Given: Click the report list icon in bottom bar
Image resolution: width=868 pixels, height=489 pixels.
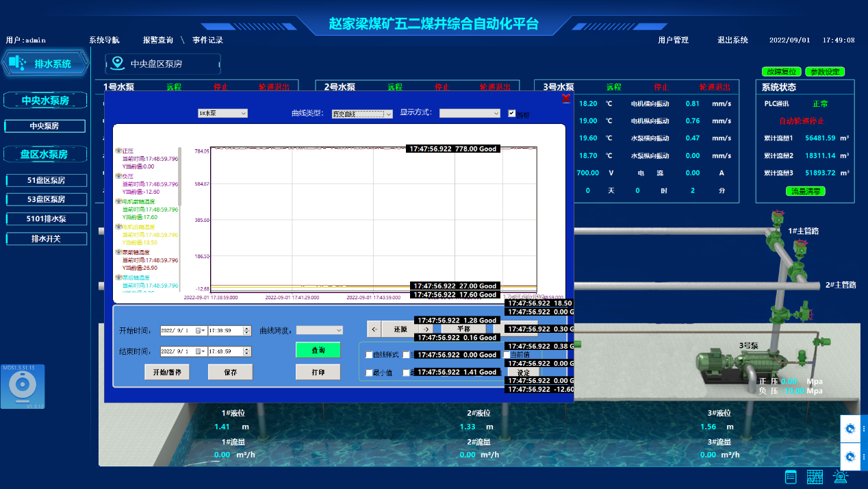Looking at the screenshot, I should (791, 477).
